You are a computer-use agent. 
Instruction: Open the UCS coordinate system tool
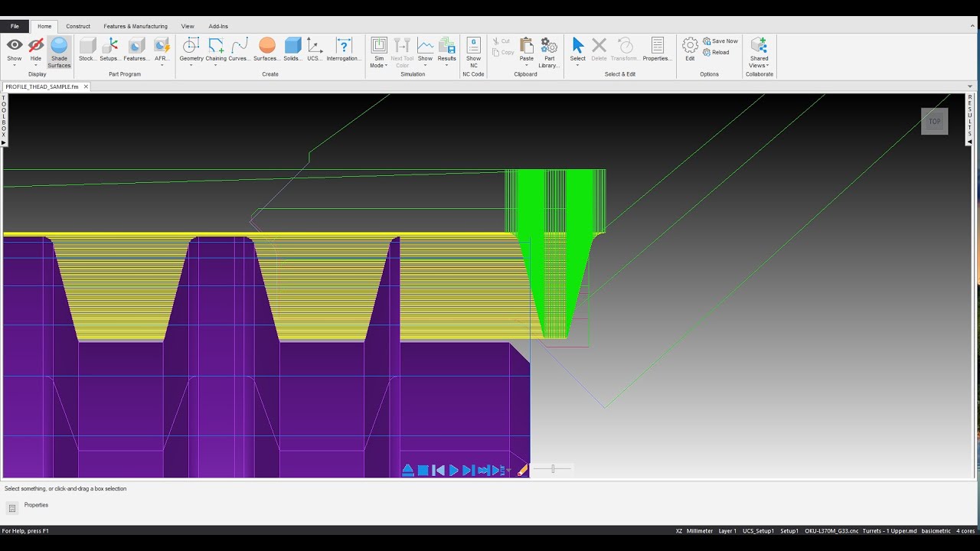[x=315, y=50]
